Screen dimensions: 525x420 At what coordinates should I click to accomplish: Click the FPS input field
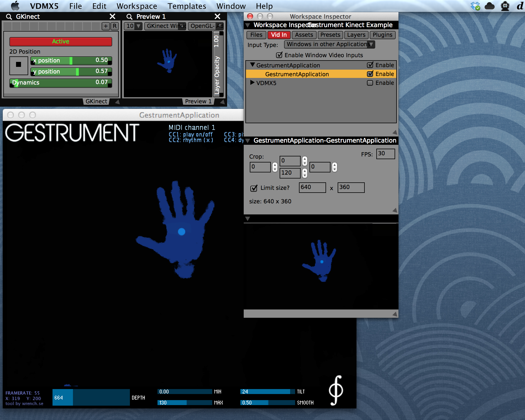[385, 154]
